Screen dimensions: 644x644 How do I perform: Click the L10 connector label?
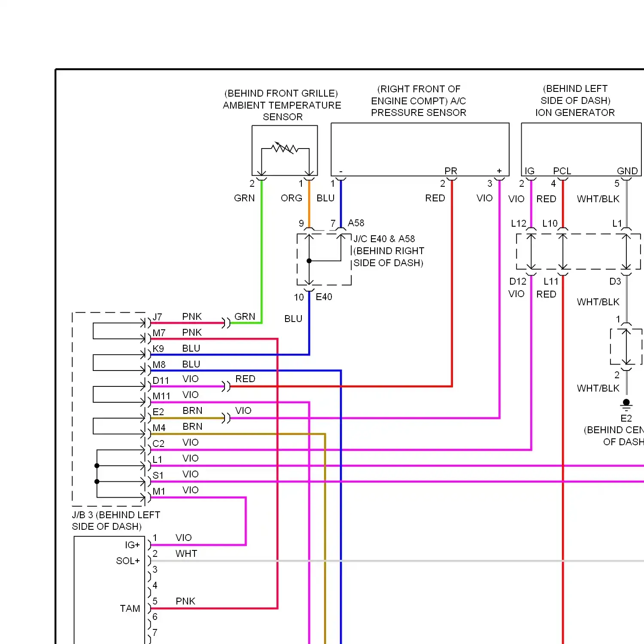click(550, 223)
